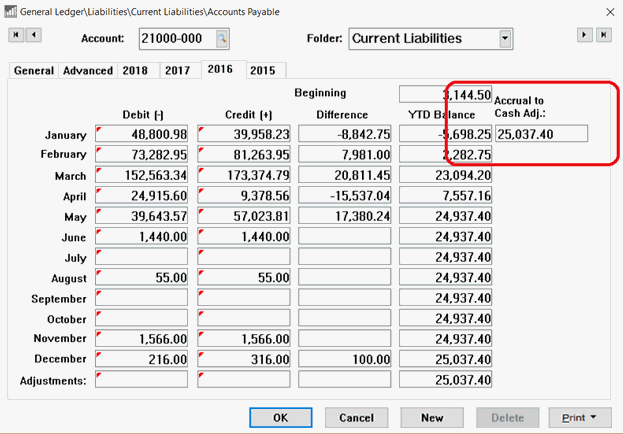Click December debit field 216.00
This screenshot has height=434, width=623.
[x=141, y=359]
